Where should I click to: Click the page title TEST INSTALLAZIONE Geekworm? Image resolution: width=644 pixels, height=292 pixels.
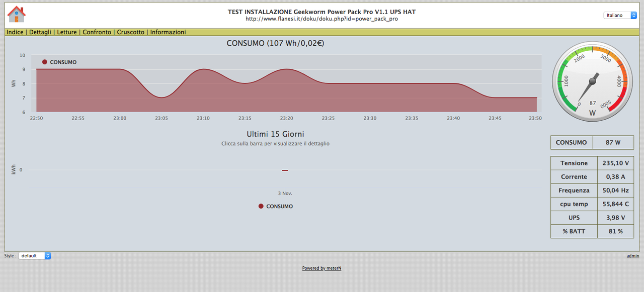(x=322, y=12)
